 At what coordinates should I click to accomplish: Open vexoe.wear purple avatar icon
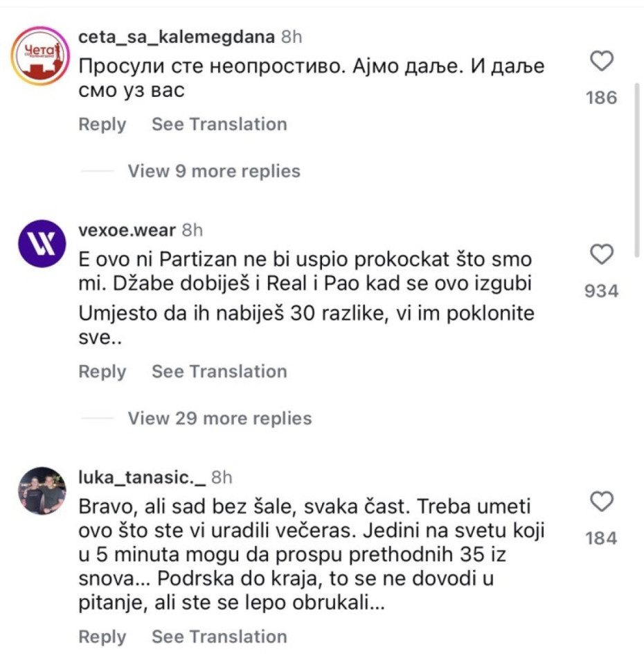[x=42, y=244]
